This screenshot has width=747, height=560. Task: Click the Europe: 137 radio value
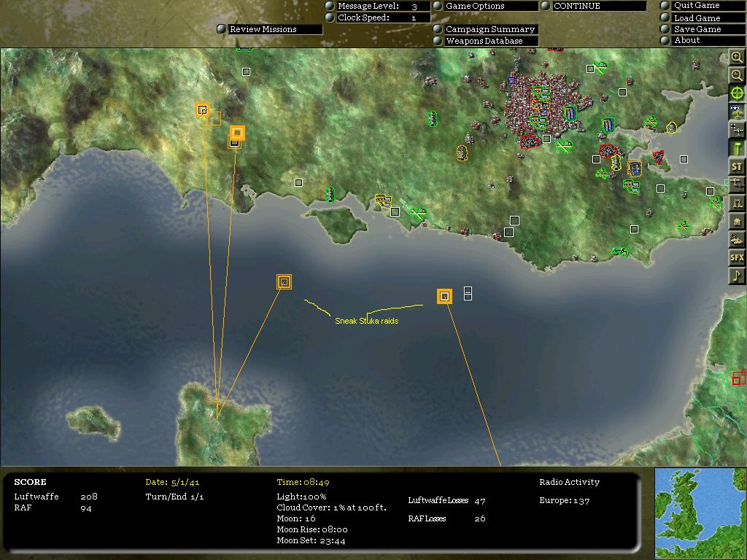point(565,500)
